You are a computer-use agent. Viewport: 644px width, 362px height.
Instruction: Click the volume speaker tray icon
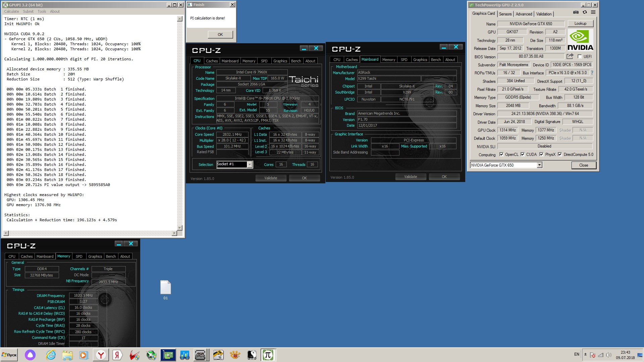608,355
